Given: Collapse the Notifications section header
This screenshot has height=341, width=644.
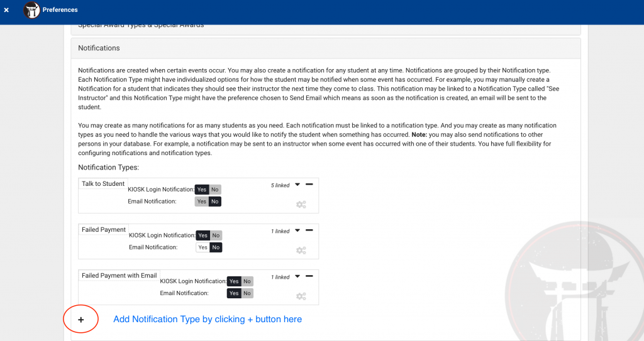Looking at the screenshot, I should (x=99, y=48).
